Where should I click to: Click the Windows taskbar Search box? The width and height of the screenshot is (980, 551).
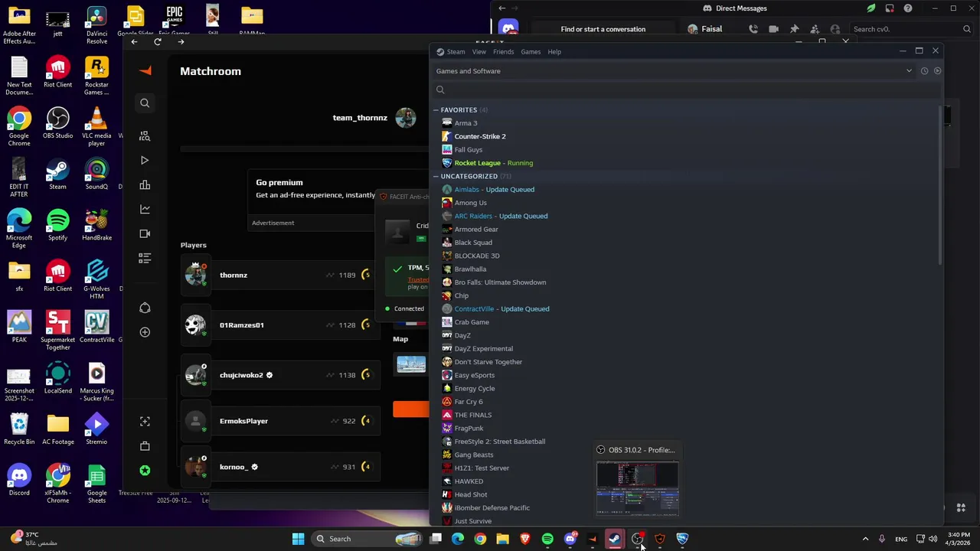(x=368, y=539)
